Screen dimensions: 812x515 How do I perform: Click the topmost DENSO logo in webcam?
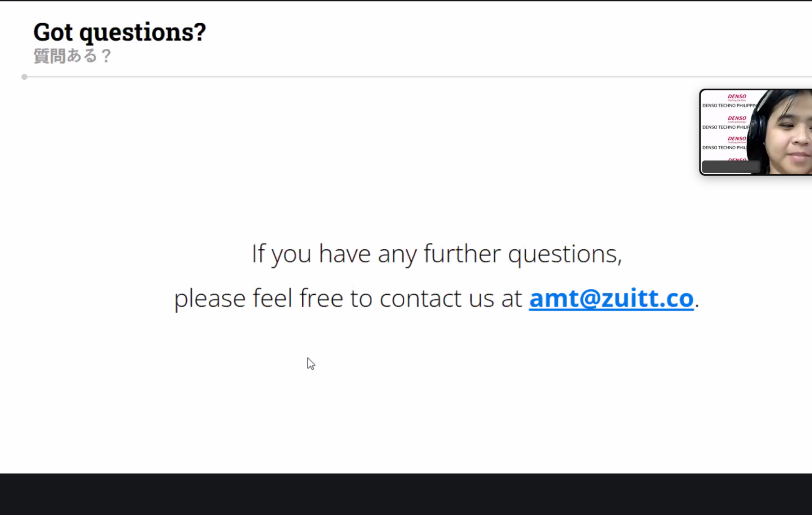(x=737, y=97)
